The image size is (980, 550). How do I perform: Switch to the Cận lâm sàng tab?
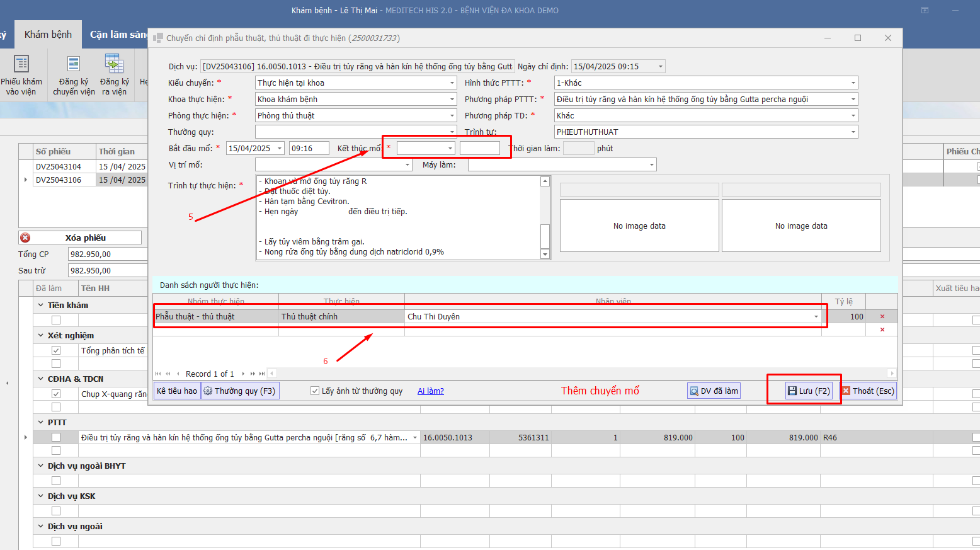[x=117, y=35]
